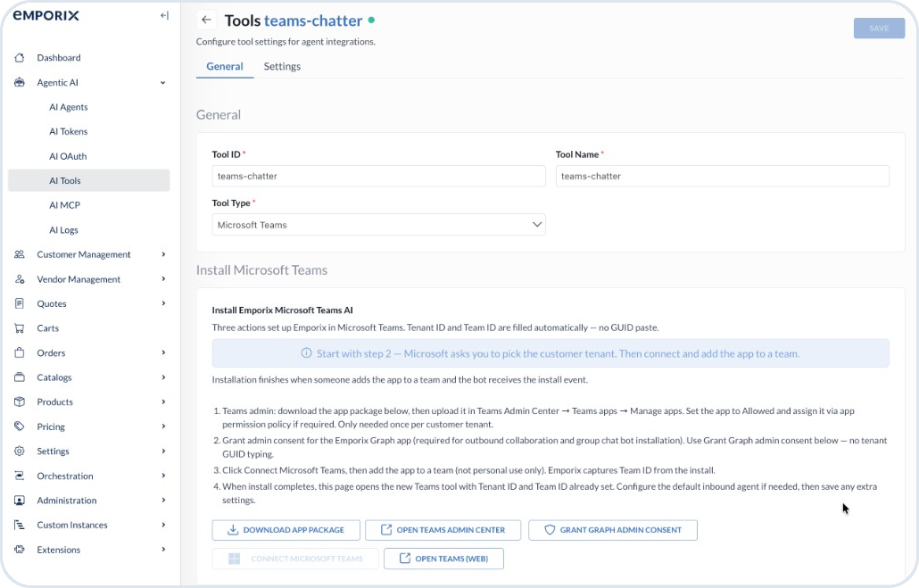919x588 pixels.
Task: Click the Vendor Management icon
Action: pos(20,279)
